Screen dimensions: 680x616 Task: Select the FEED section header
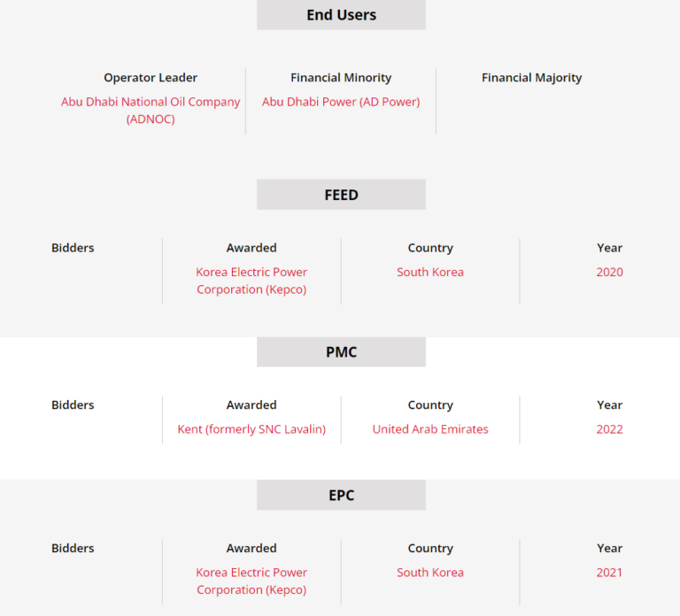point(341,195)
